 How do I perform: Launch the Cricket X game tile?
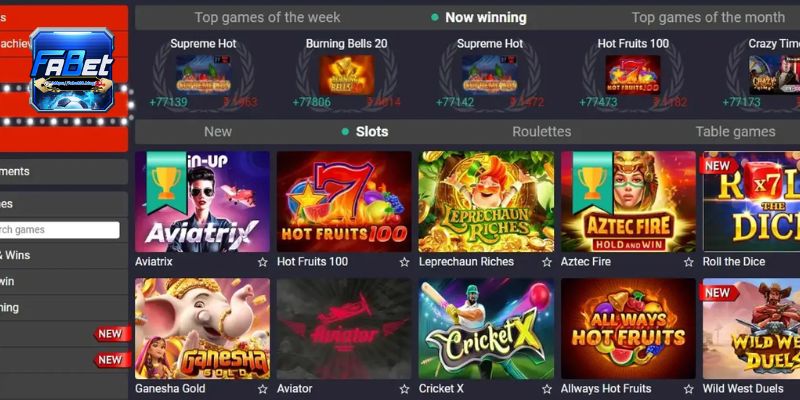click(x=486, y=329)
